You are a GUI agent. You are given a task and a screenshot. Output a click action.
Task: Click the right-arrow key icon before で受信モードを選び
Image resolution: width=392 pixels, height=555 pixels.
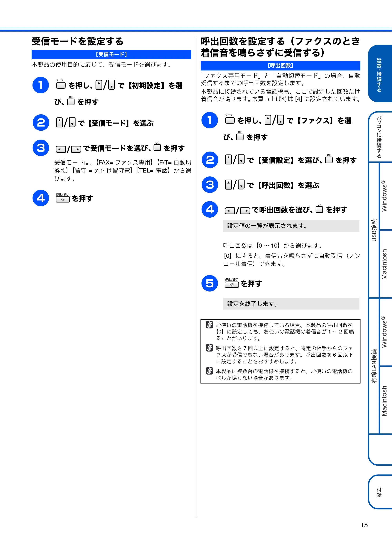tap(76, 149)
